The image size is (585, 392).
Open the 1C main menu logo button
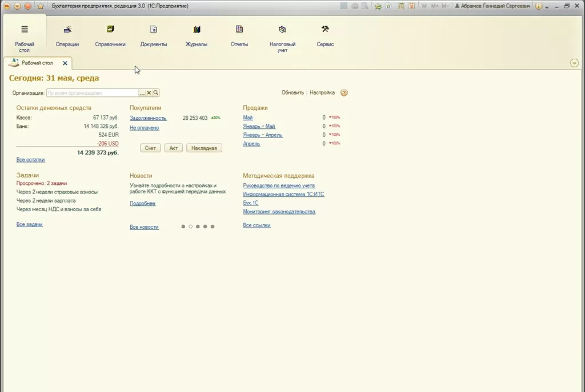click(x=7, y=6)
